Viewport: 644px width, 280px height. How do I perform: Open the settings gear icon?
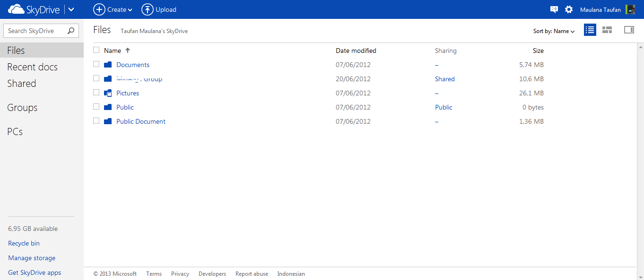pos(569,9)
